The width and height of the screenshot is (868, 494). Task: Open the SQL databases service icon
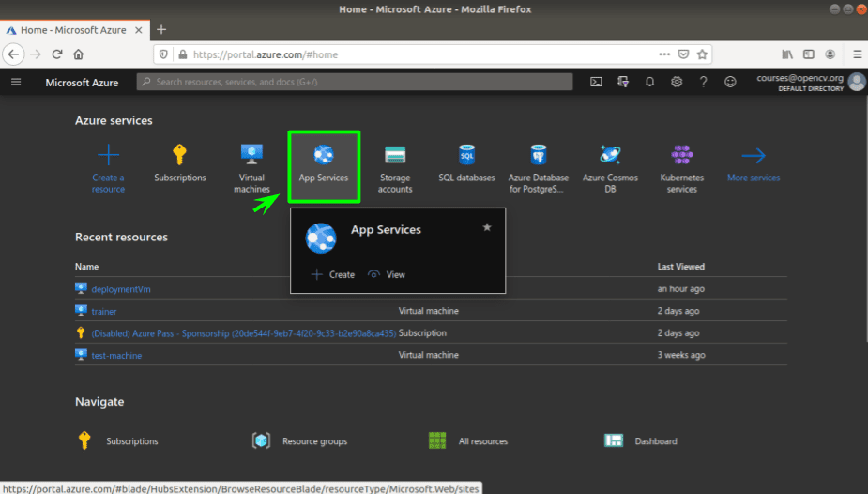pos(466,155)
